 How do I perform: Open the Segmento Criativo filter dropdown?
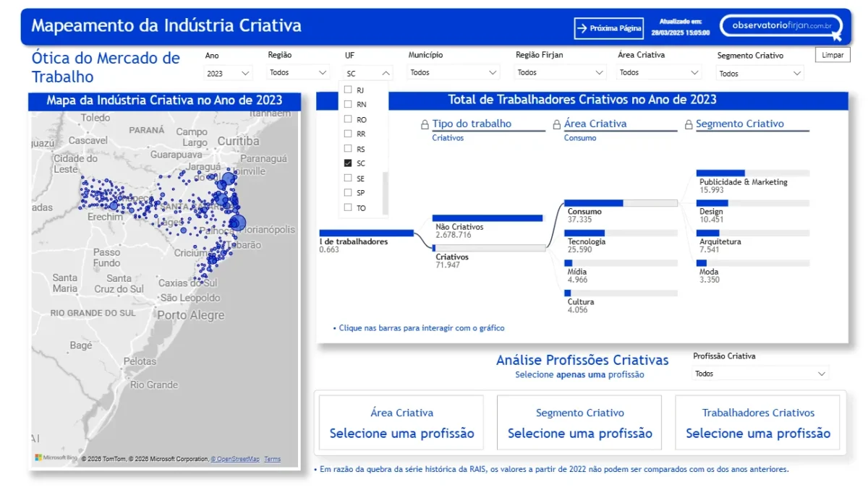(x=760, y=73)
